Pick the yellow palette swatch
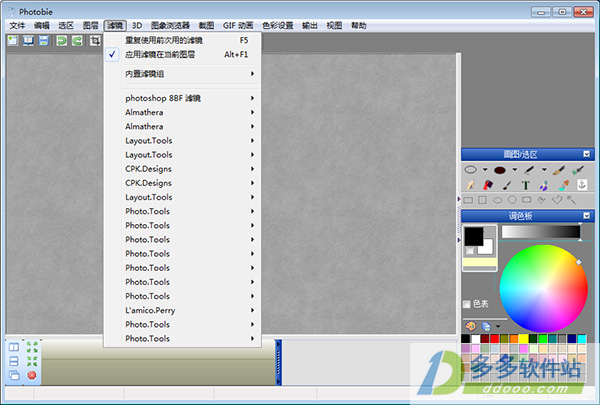600x405 pixels. 523,338
